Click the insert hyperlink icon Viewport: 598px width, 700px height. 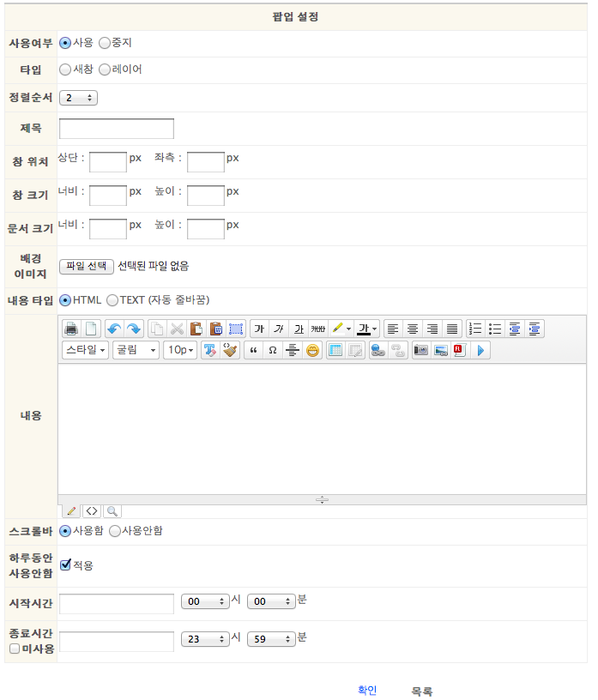pyautogui.click(x=378, y=350)
